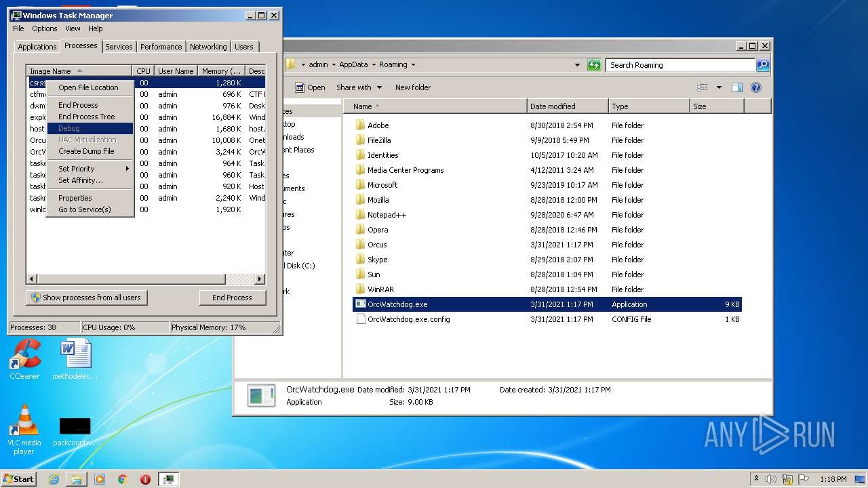Click the Search Roaming input field

coord(680,65)
